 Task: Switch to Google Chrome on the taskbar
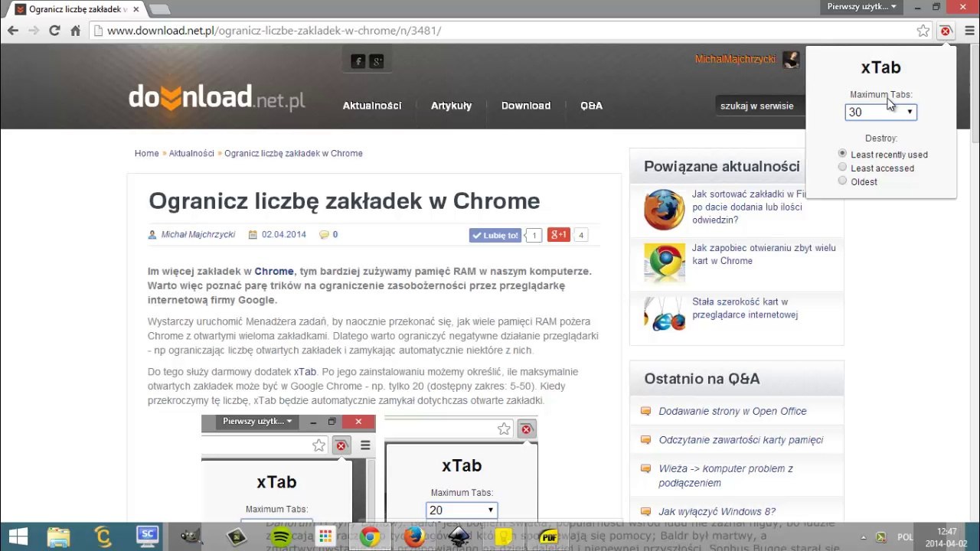tap(370, 536)
